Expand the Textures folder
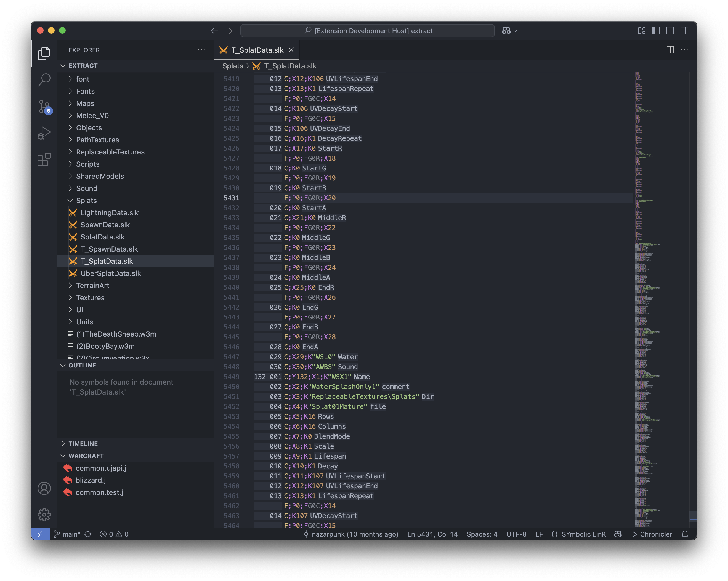The height and width of the screenshot is (581, 728). click(x=90, y=297)
